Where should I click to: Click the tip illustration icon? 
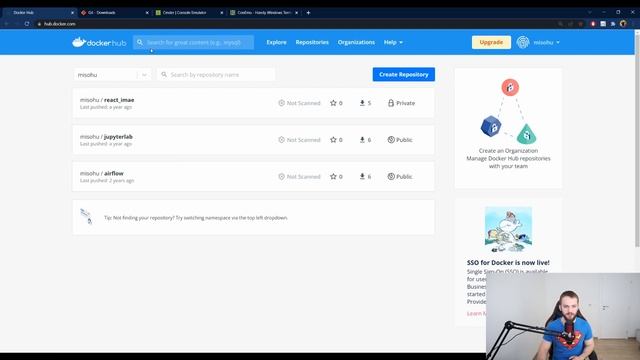[x=86, y=216]
